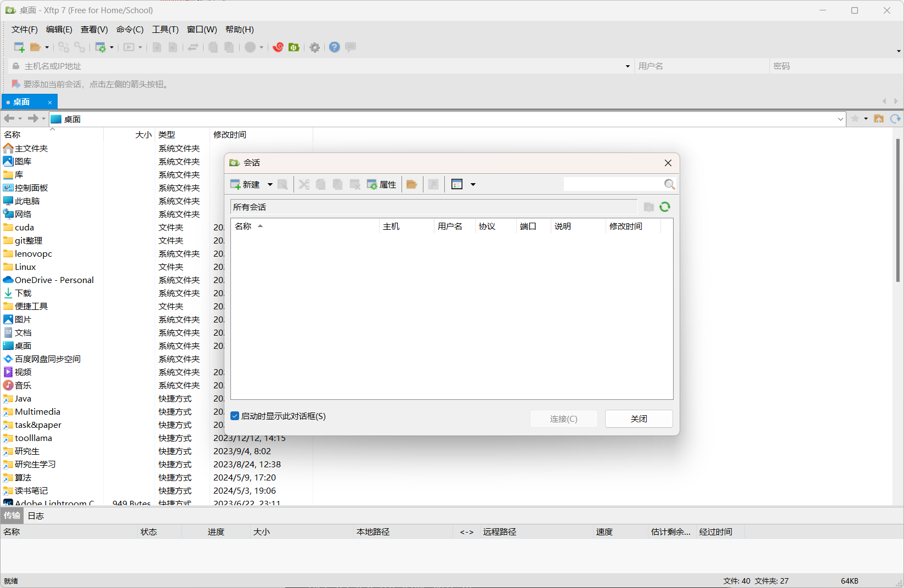Switch to the 日志 tab
Viewport: 904px width, 588px height.
coord(36,516)
